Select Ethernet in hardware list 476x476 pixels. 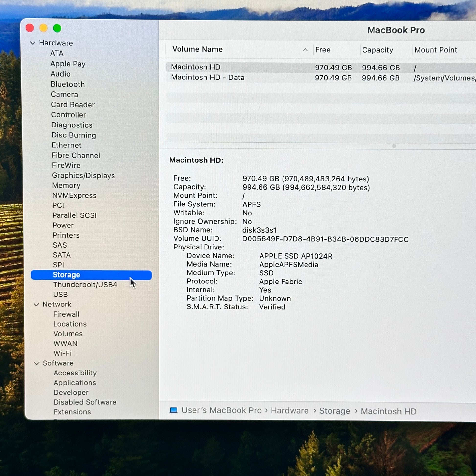pyautogui.click(x=67, y=145)
